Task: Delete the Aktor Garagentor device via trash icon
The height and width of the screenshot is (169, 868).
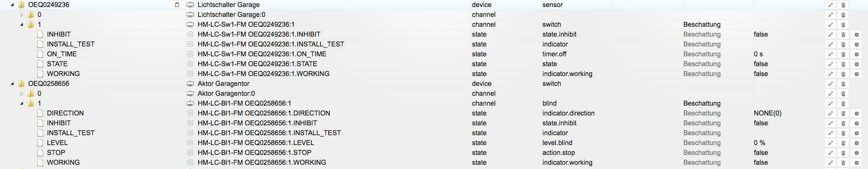Action: pyautogui.click(x=843, y=84)
